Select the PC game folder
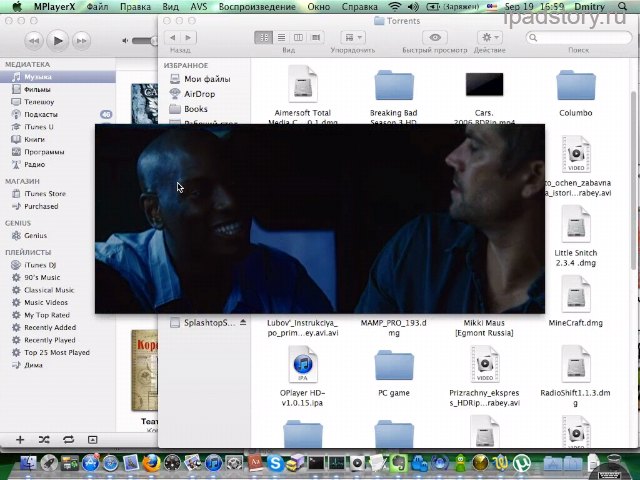 pyautogui.click(x=394, y=365)
